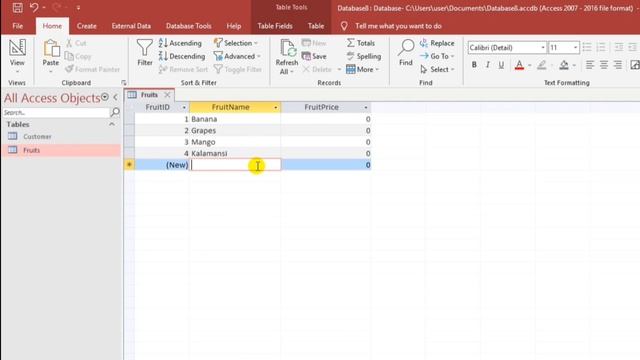Click the text highlight color button
Viewport: 640px width, 360px height.
click(542, 64)
